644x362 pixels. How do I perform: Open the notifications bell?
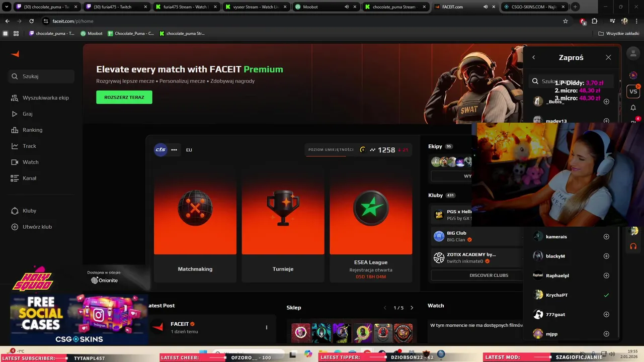[633, 108]
